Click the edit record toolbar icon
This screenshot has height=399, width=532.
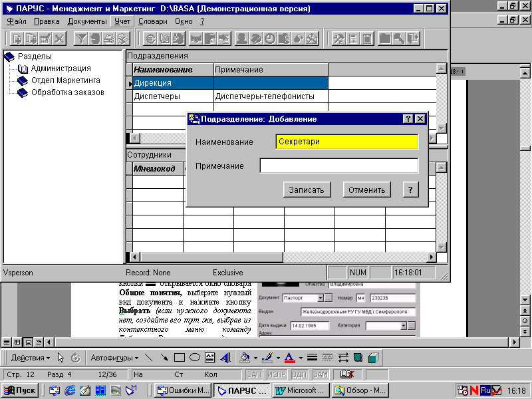[x=45, y=39]
